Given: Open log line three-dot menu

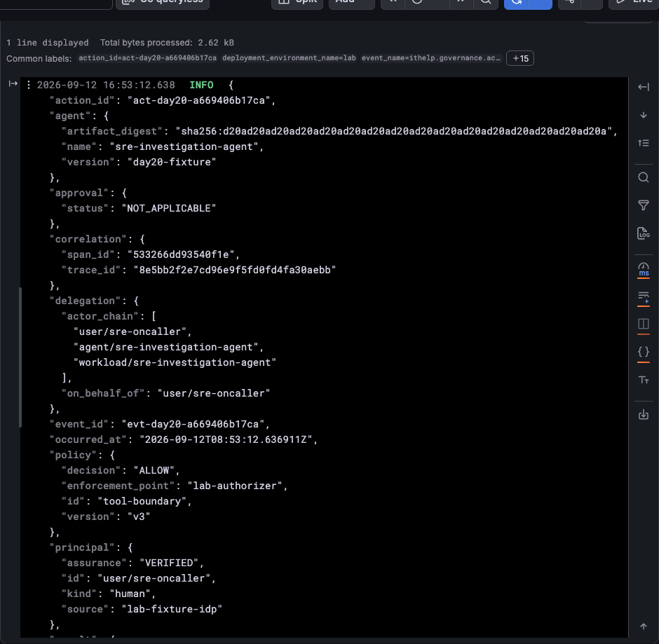Looking at the screenshot, I should tap(29, 85).
